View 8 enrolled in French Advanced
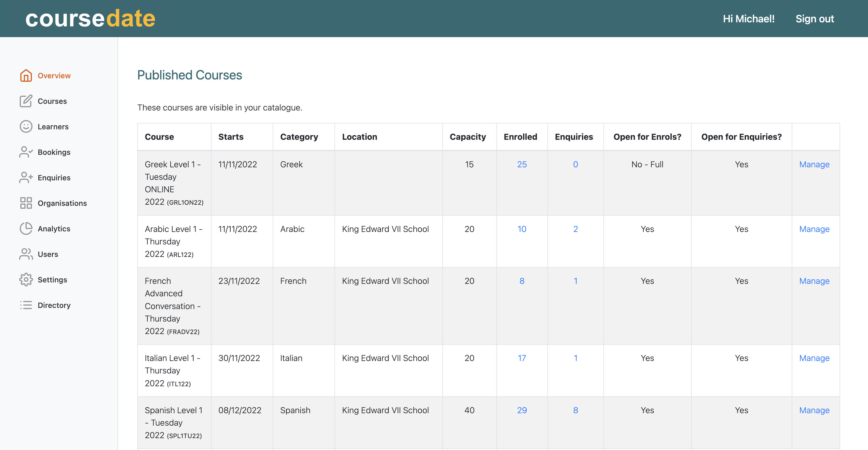868x450 pixels. (x=522, y=281)
